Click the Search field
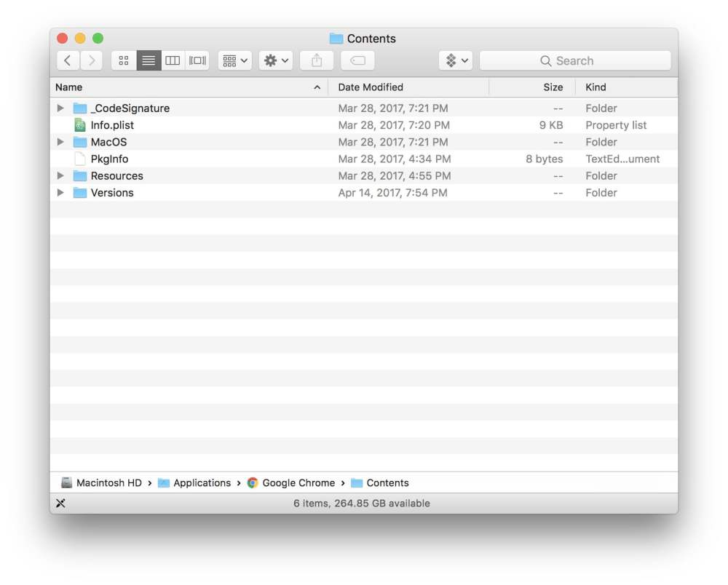 [574, 60]
